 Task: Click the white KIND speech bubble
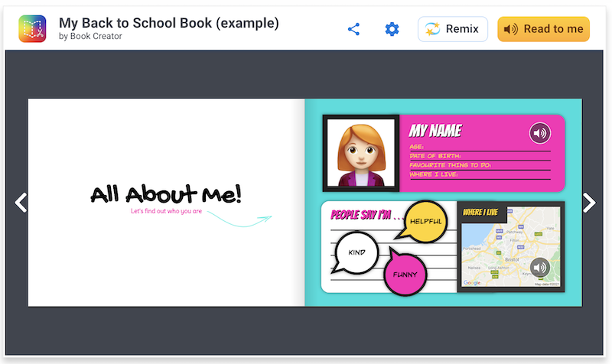(356, 252)
